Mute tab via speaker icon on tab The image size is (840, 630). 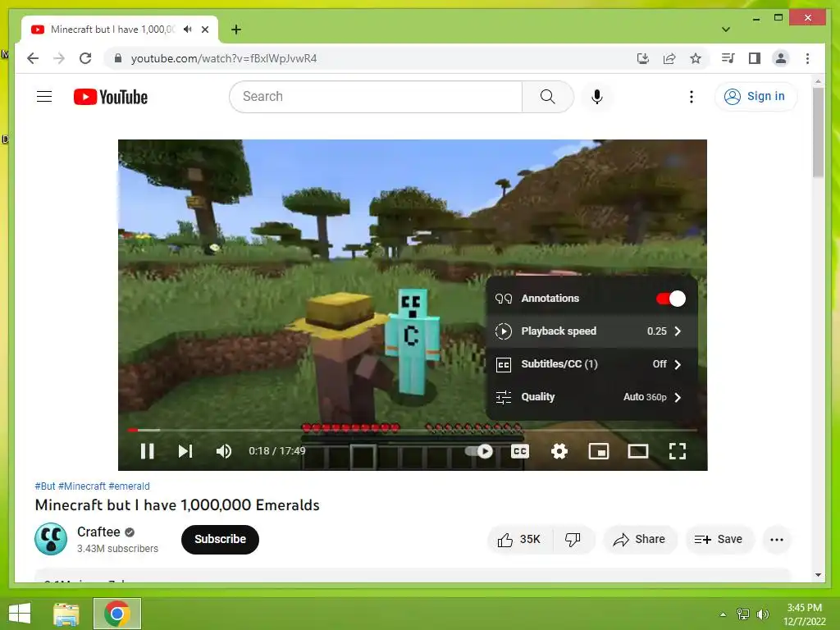pos(188,30)
